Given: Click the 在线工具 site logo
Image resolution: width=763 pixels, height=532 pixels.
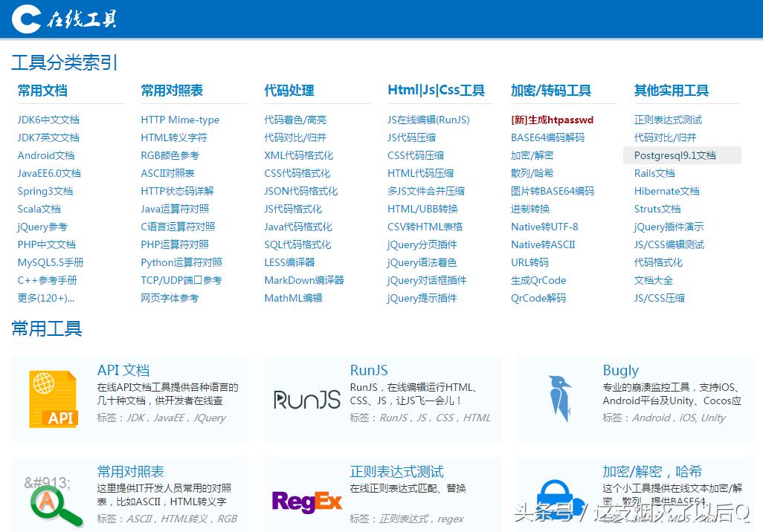Looking at the screenshot, I should click(x=64, y=19).
